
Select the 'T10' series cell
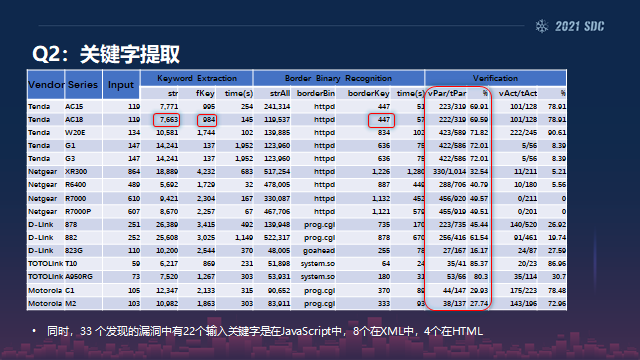pos(71,264)
